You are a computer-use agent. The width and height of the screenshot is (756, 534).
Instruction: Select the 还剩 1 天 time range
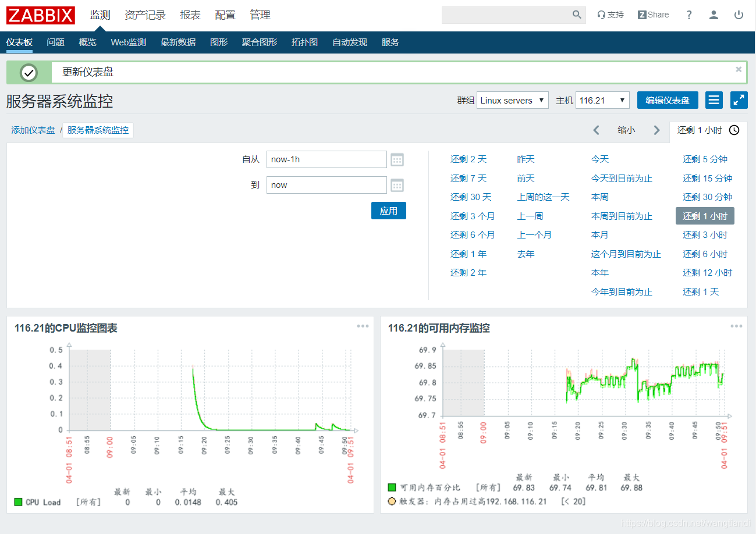[701, 291]
